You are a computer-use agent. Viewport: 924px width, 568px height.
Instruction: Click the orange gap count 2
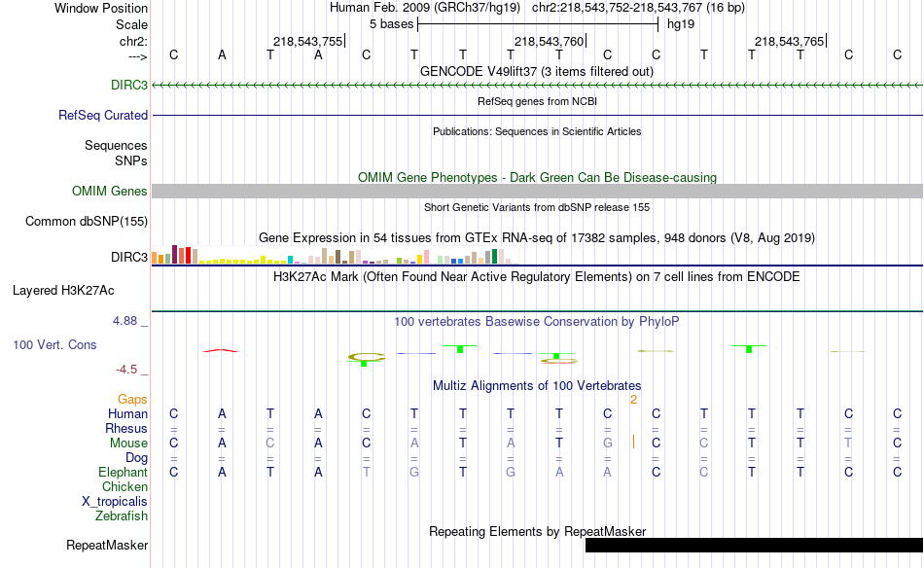coord(633,400)
